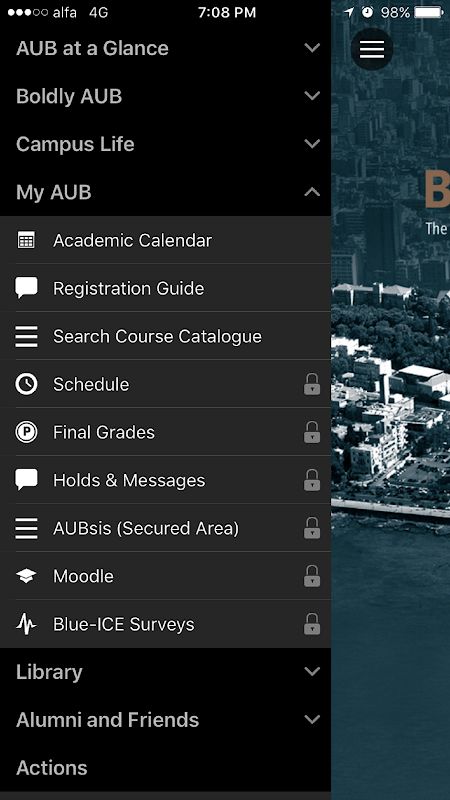Tap the Moodle graduation cap icon
Screen dimensions: 450x800
tap(26, 576)
